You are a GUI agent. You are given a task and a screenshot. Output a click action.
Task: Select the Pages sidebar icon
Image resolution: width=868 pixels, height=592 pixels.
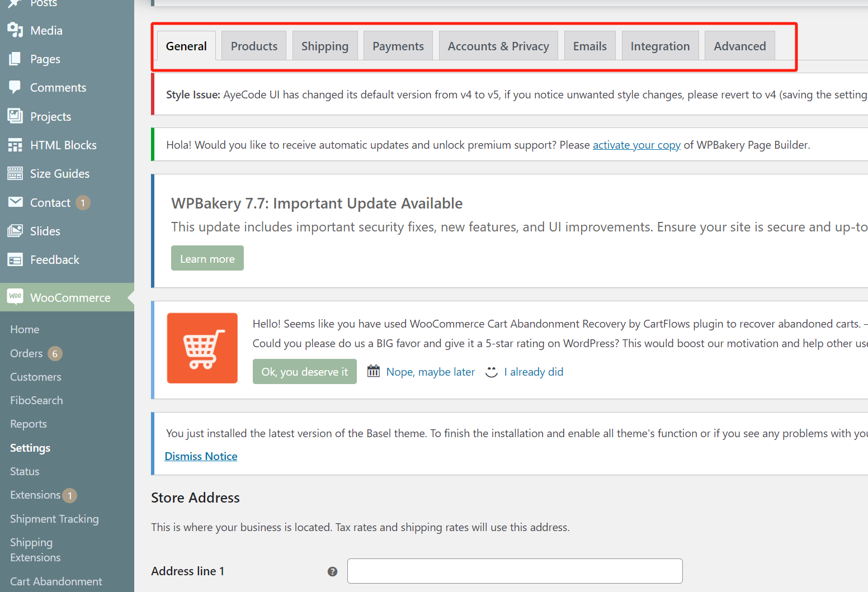(15, 59)
